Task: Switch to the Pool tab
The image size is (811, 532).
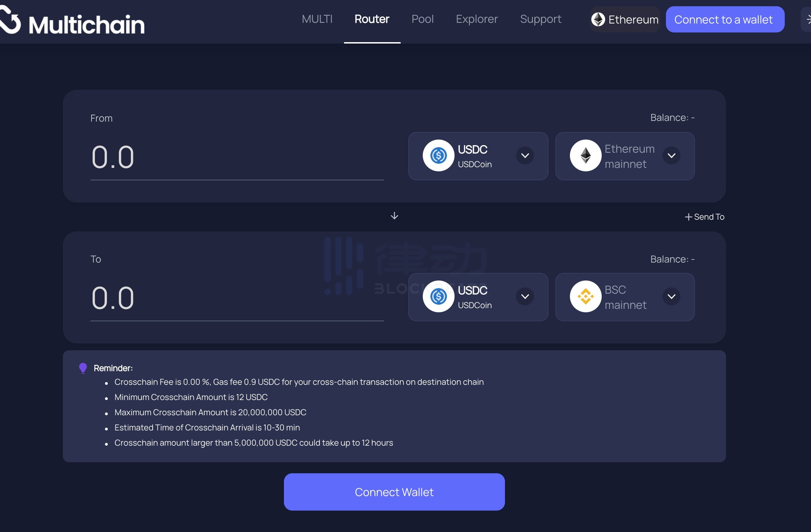Action: (422, 19)
